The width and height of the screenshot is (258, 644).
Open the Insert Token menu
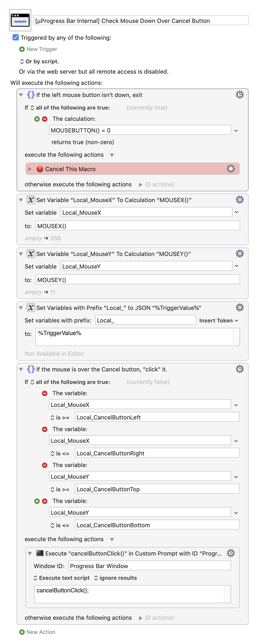pyautogui.click(x=219, y=320)
